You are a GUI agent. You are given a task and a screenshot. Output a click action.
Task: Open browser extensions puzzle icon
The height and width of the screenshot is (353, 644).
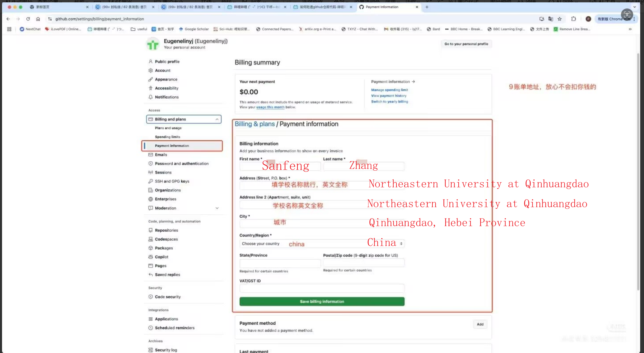573,19
